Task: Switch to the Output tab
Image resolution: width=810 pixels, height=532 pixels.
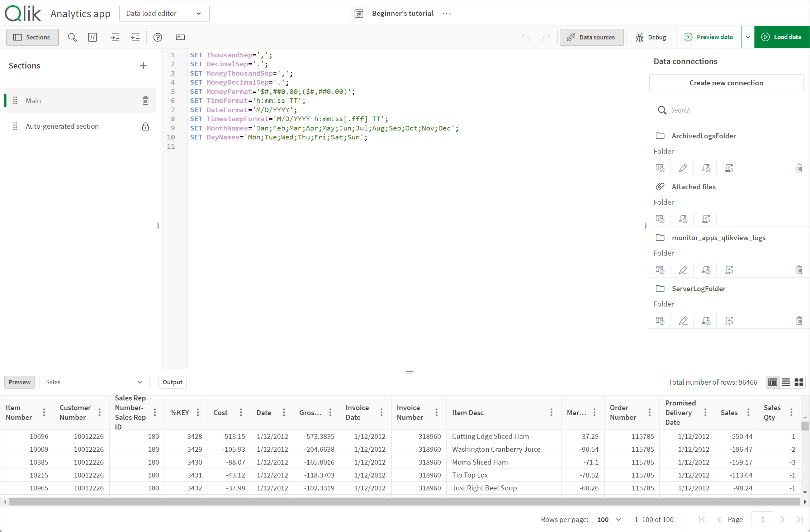Action: (x=172, y=382)
